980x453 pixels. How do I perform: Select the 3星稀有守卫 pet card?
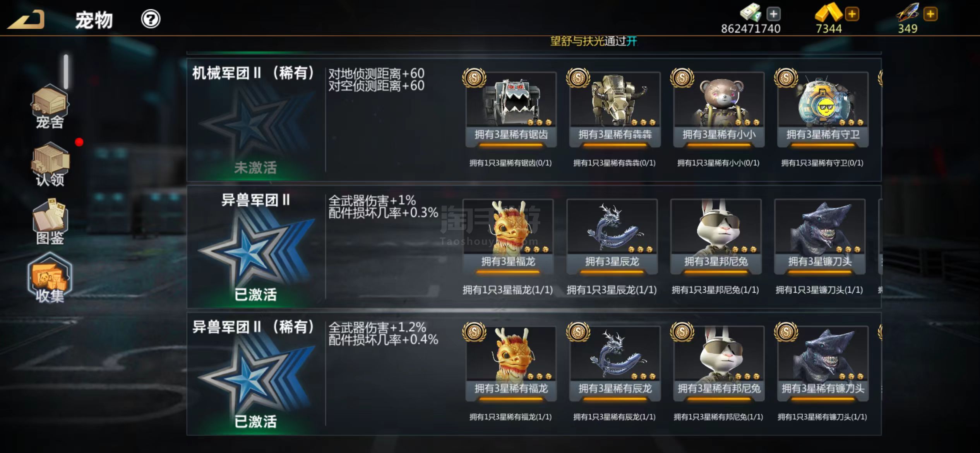[x=822, y=109]
